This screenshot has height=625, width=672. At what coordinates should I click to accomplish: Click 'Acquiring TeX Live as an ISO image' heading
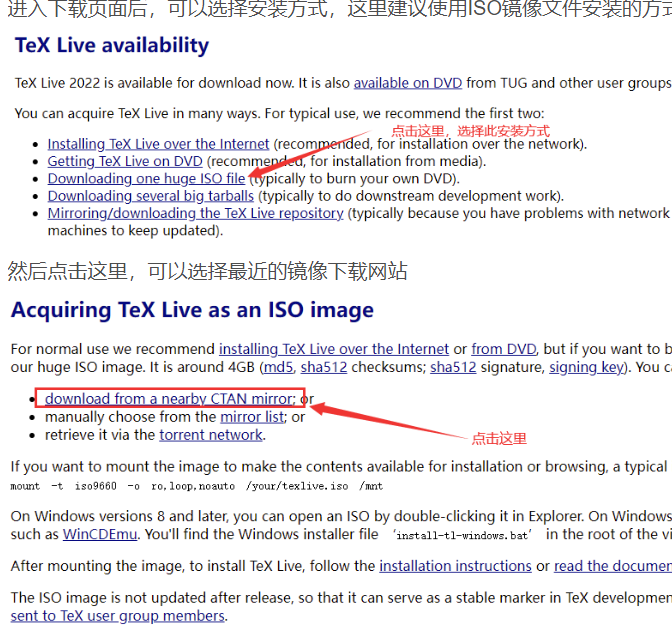(x=192, y=309)
